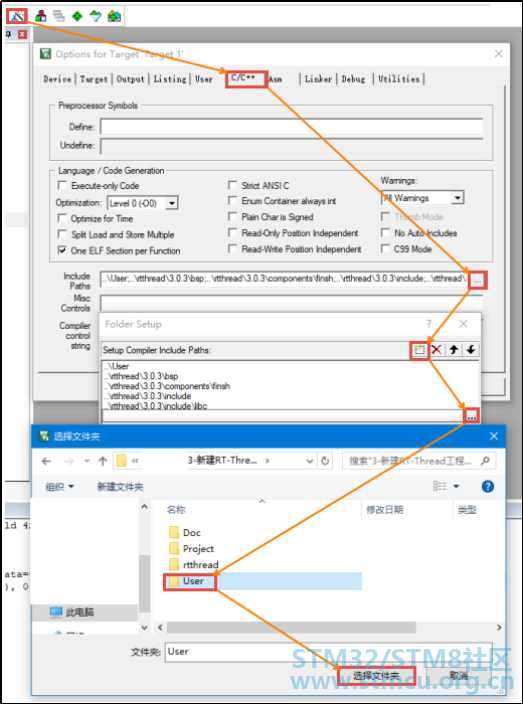This screenshot has width=523, height=704.
Task: Click 新建文件夹 button
Action: [x=120, y=487]
